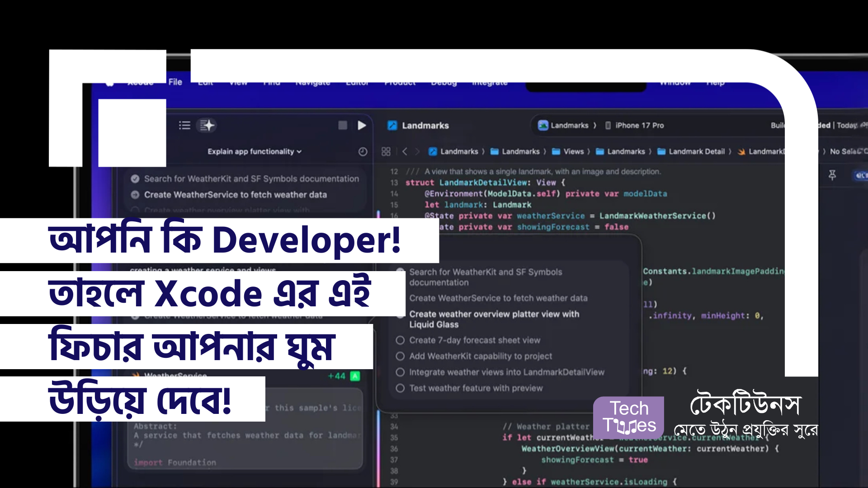Open the related items grid icon

coord(386,151)
